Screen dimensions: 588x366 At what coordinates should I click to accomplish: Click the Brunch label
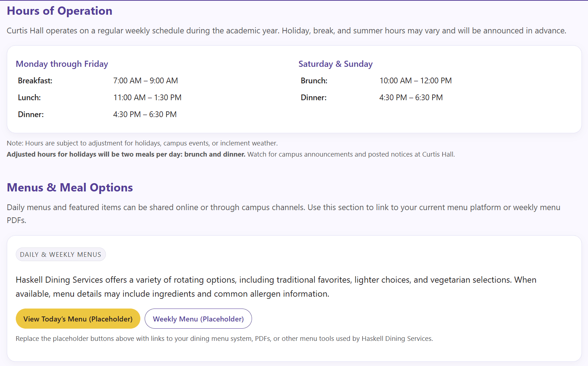314,81
